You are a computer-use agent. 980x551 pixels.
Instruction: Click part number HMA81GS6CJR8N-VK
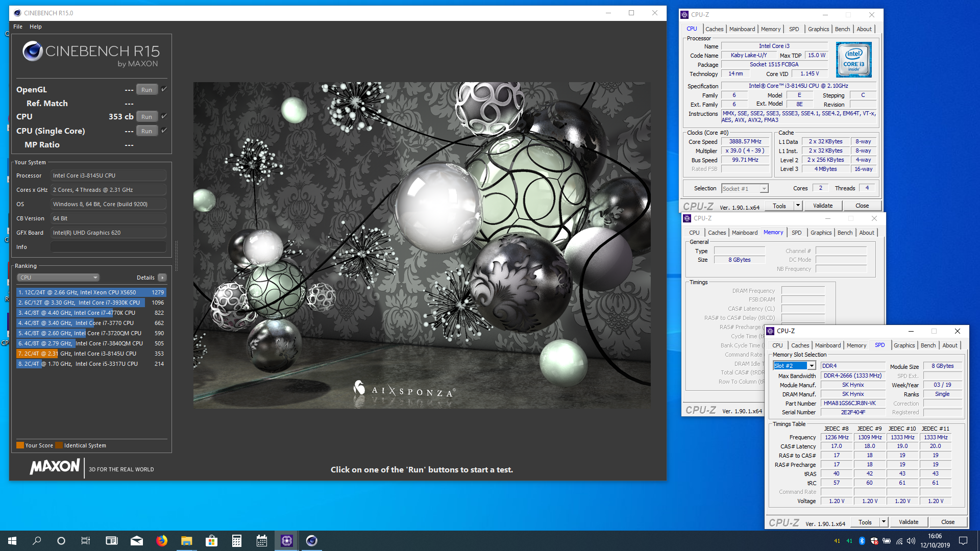[x=853, y=403]
